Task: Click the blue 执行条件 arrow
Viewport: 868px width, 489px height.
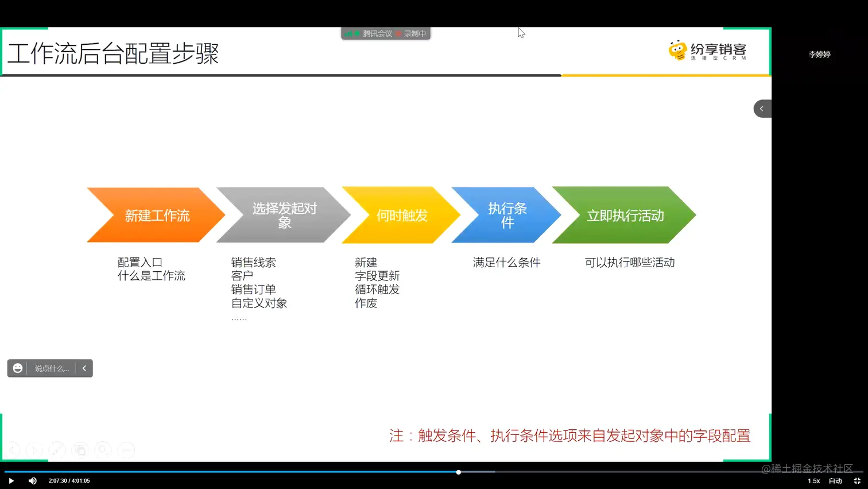Action: [506, 215]
